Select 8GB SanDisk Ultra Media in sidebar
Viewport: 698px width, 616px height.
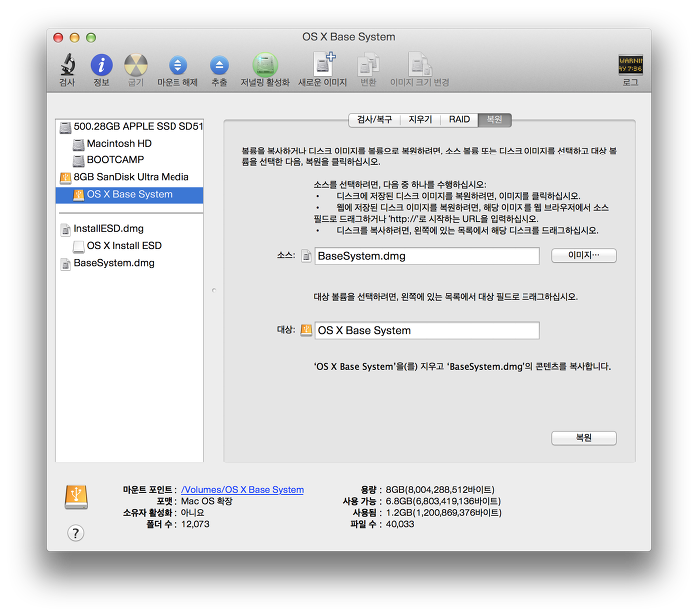coord(130,177)
